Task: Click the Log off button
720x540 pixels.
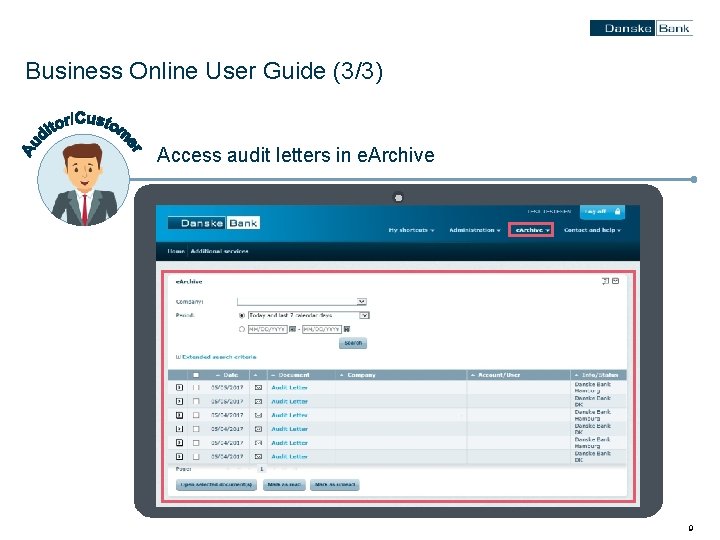Action: click(x=602, y=211)
